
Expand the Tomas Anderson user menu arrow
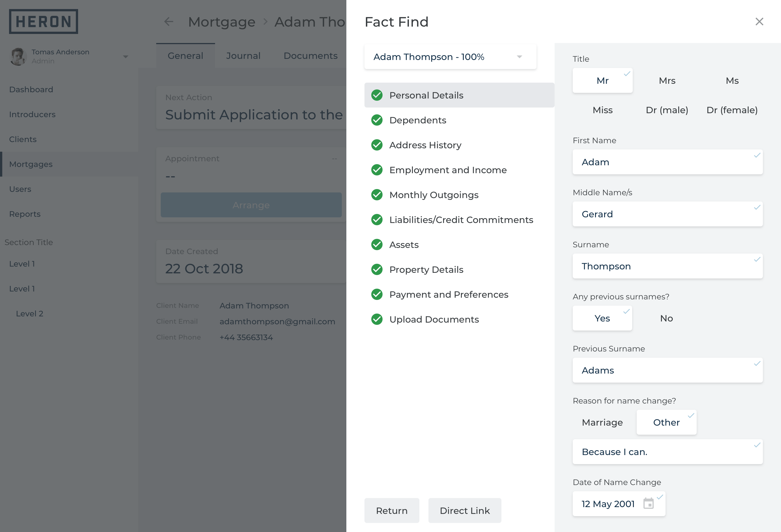click(125, 57)
